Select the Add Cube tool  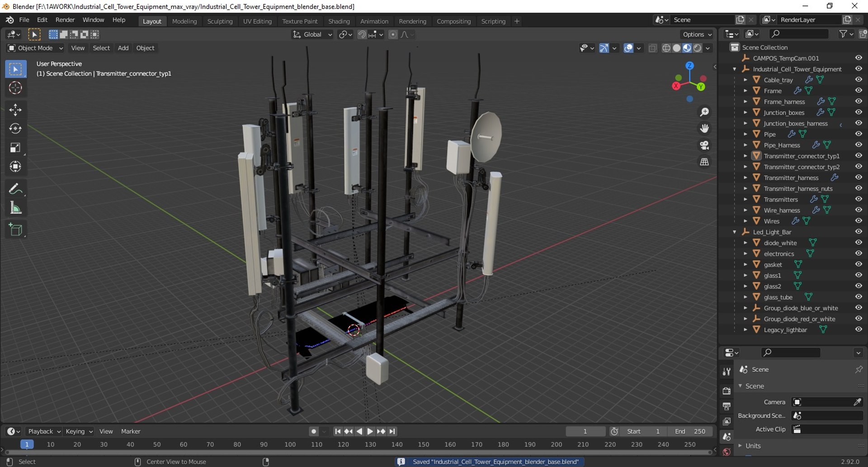(x=15, y=230)
